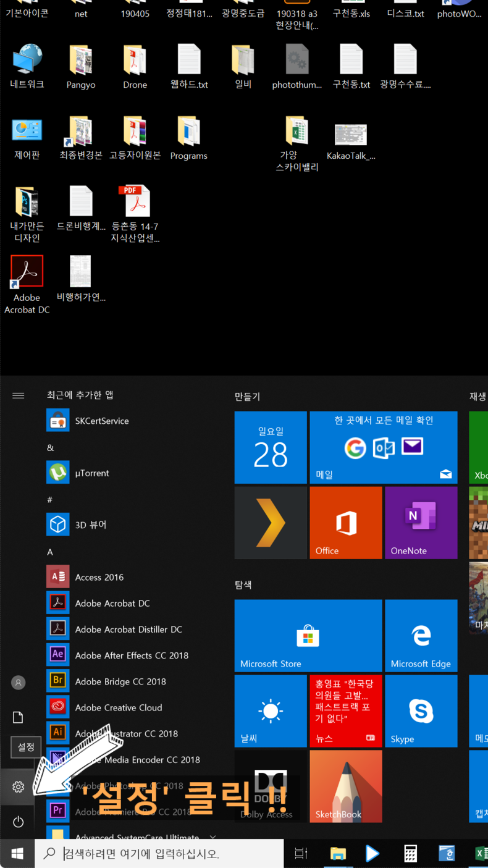Open the Microsoft Store tile
Viewport: 488px width, 868px height.
pos(308,636)
